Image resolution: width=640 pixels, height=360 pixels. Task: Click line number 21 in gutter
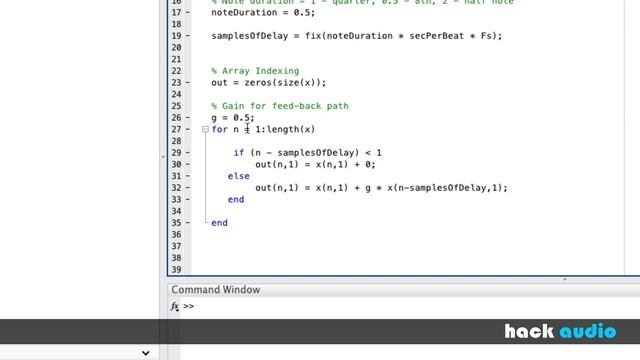tap(176, 60)
